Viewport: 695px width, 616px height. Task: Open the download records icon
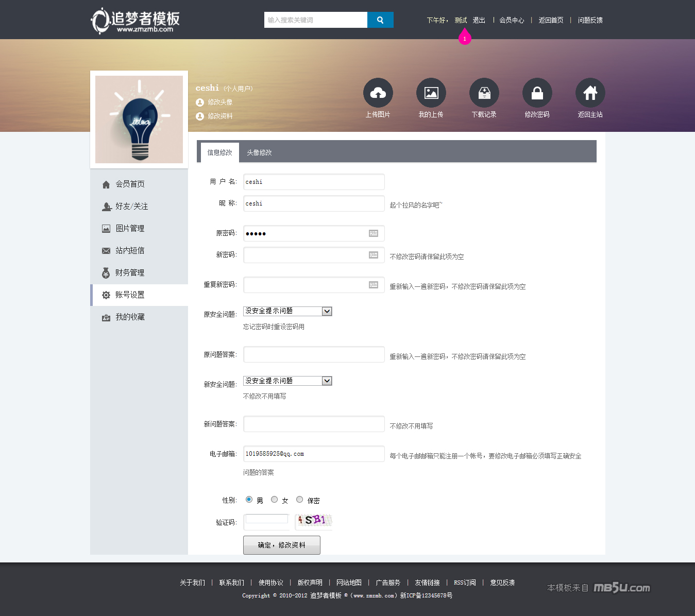point(484,93)
